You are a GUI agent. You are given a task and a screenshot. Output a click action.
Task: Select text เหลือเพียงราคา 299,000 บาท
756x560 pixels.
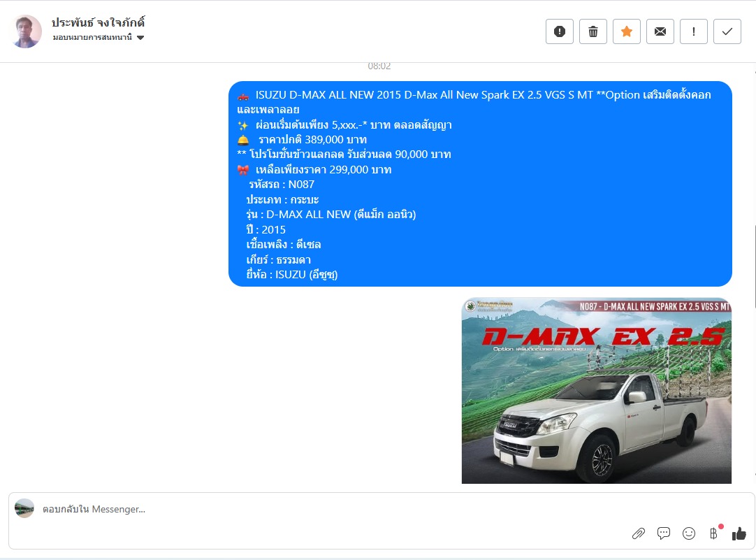(323, 170)
